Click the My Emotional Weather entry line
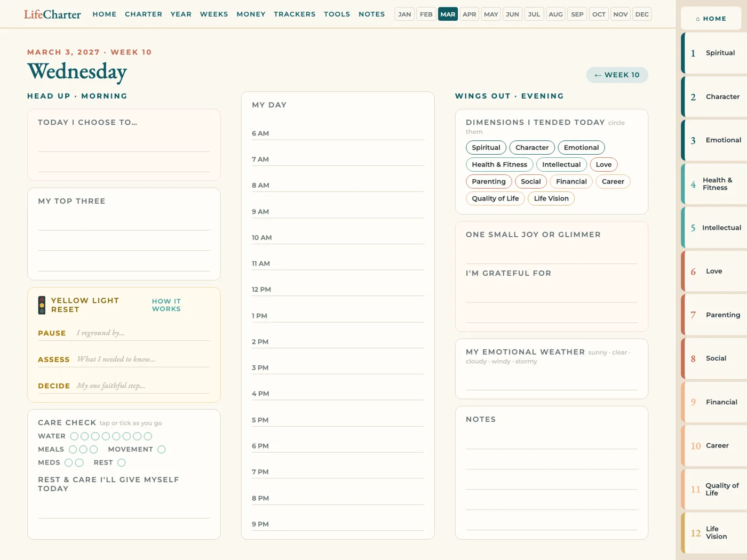747x560 pixels. [552, 381]
